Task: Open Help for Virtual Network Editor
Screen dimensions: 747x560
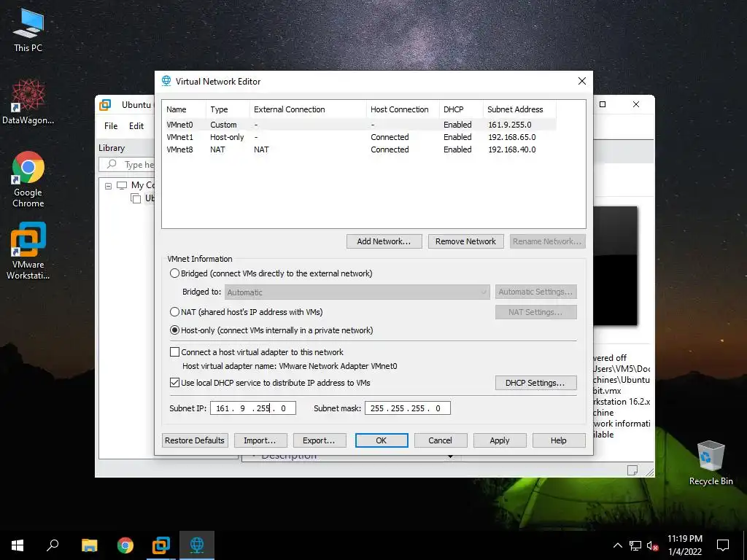Action: 559,440
